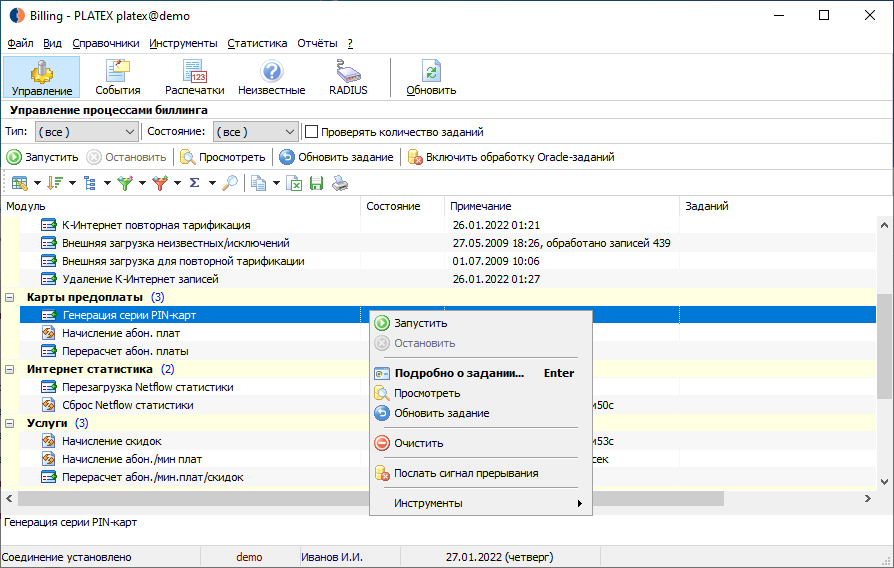Viewport: 894px width, 568px height.
Task: Open the Тип dropdown list
Action: coord(86,132)
